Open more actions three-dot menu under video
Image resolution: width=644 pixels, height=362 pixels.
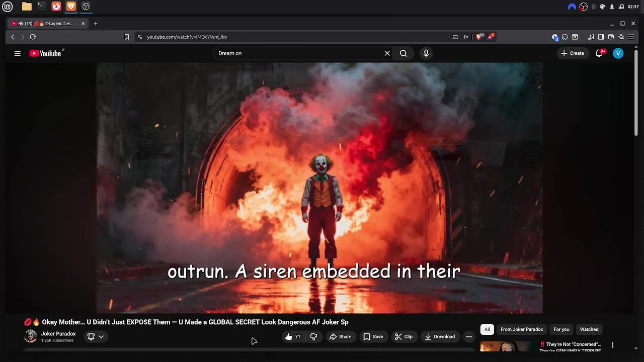click(x=469, y=337)
